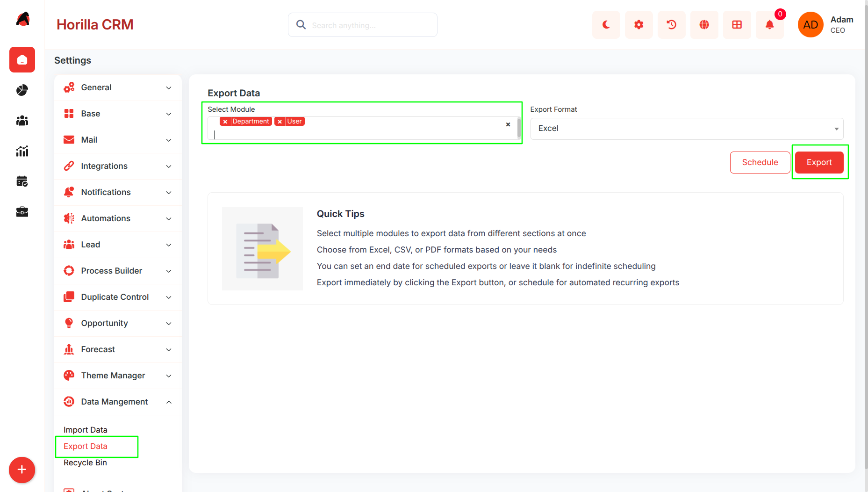The width and height of the screenshot is (868, 492).
Task: Click the Schedule button
Action: [x=760, y=162]
